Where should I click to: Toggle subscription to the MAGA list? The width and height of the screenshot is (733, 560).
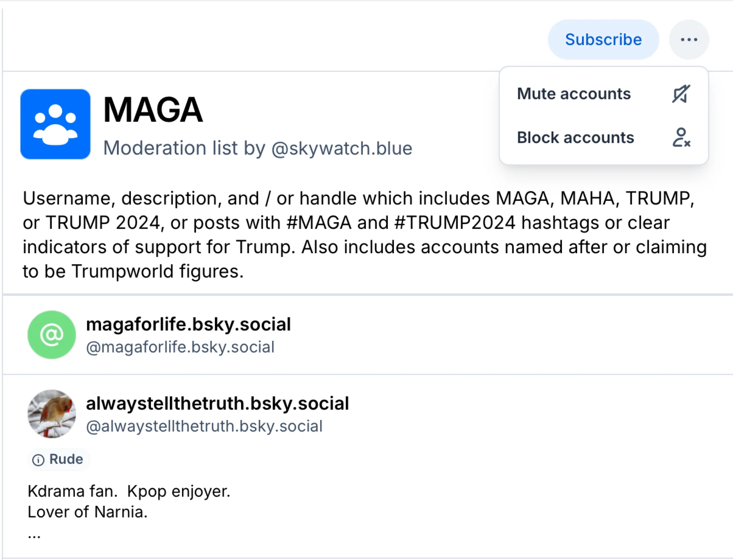point(603,39)
